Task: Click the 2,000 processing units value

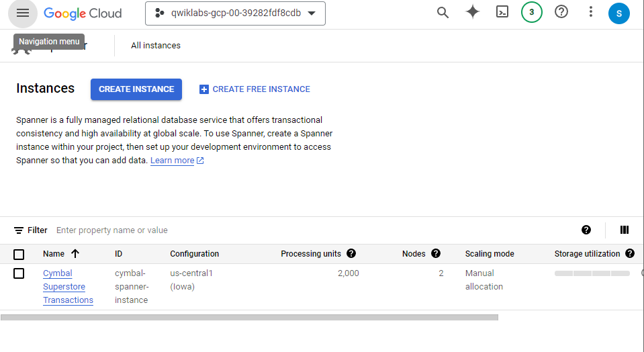Action: click(349, 273)
